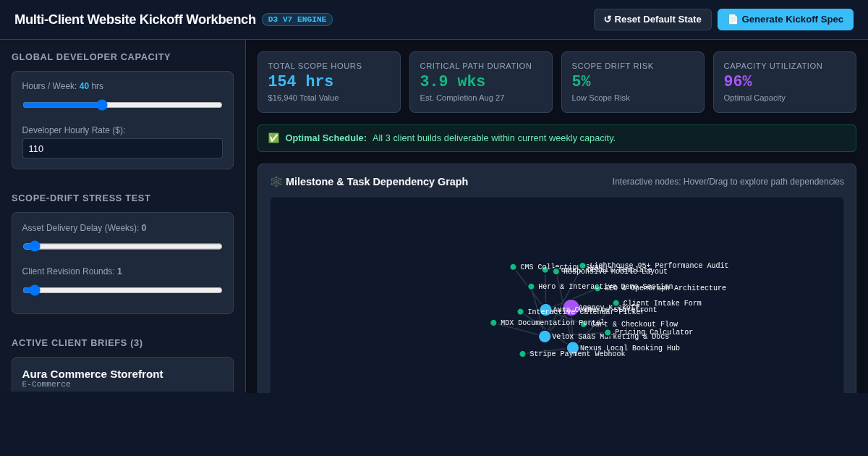The image size is (868, 456).
Task: Click the Responsive Mobile Layout node
Action: pyautogui.click(x=556, y=271)
